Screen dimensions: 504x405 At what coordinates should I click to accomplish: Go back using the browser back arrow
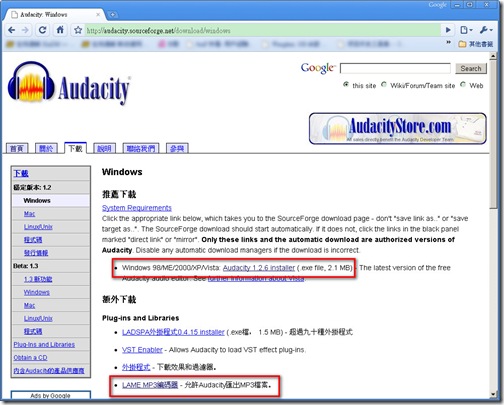11,30
